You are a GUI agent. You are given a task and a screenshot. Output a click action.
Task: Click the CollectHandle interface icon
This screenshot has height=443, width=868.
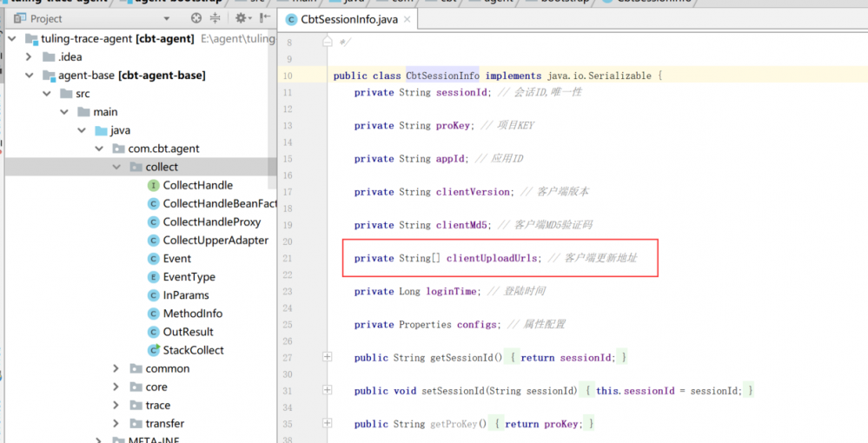(x=153, y=185)
